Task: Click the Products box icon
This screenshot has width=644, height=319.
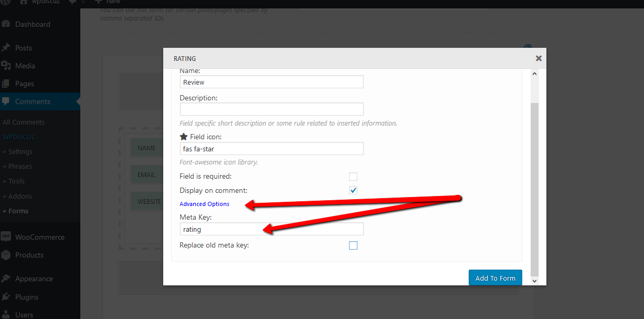Action: pos(6,255)
